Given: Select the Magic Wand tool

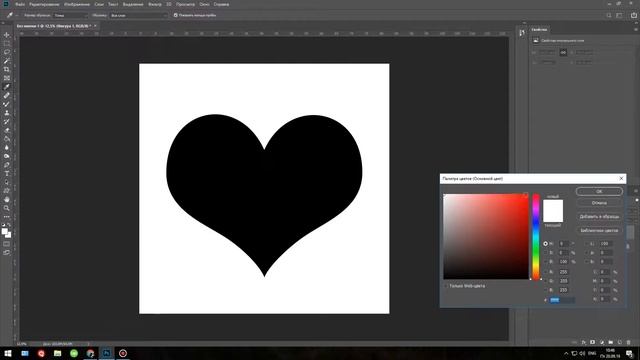Looking at the screenshot, I should tap(7, 61).
